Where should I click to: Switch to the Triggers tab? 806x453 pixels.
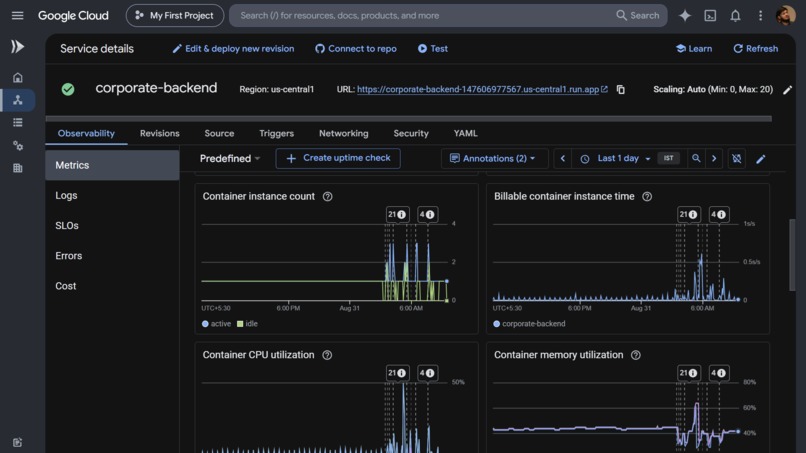point(277,134)
